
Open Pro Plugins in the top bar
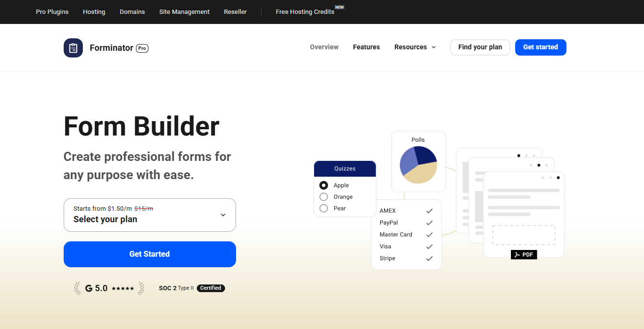pyautogui.click(x=52, y=12)
